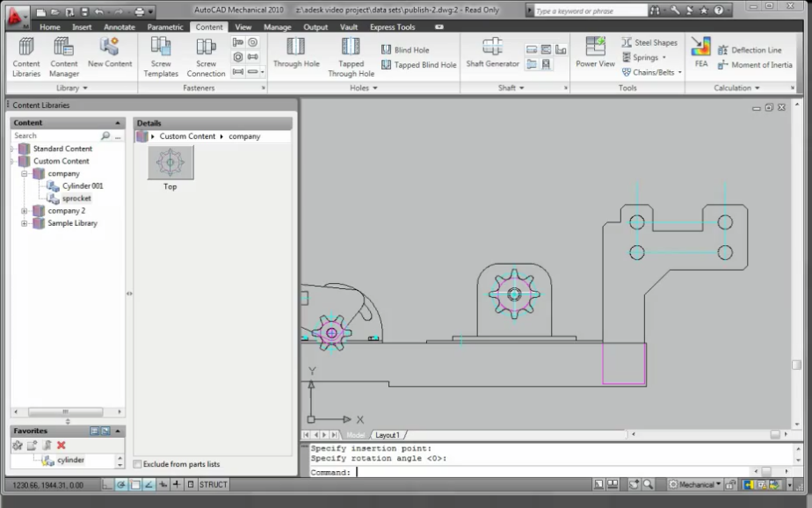Viewport: 812px width, 508px height.
Task: Click the keyword search input field
Action: [591, 11]
